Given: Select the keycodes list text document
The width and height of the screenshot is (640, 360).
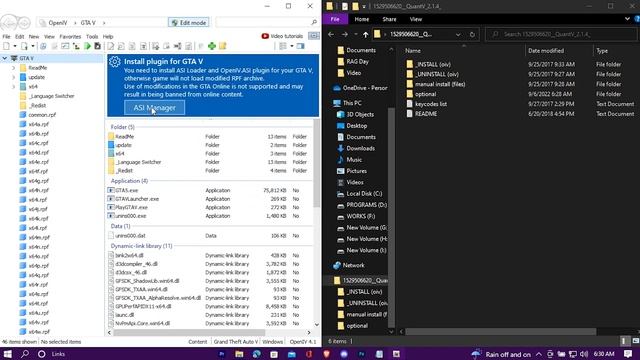Looking at the screenshot, I should pyautogui.click(x=431, y=104).
